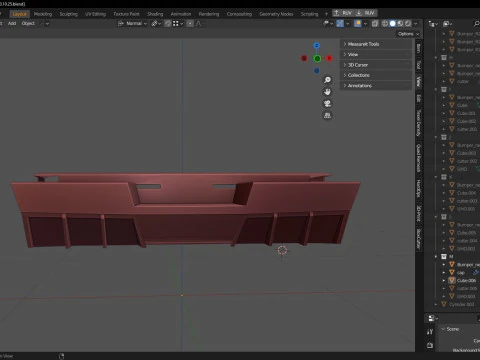The image size is (480, 360).
Task: Add a new workspace with plus icon
Action: [326, 14]
